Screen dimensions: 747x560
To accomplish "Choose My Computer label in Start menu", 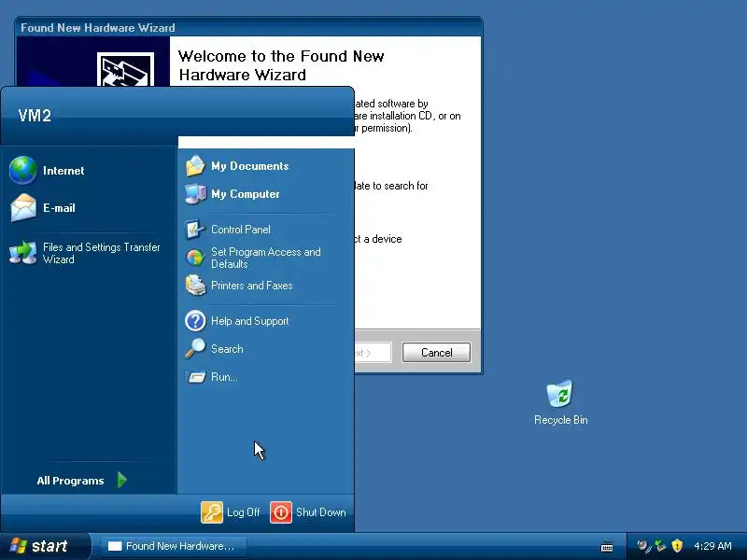I will (x=246, y=194).
